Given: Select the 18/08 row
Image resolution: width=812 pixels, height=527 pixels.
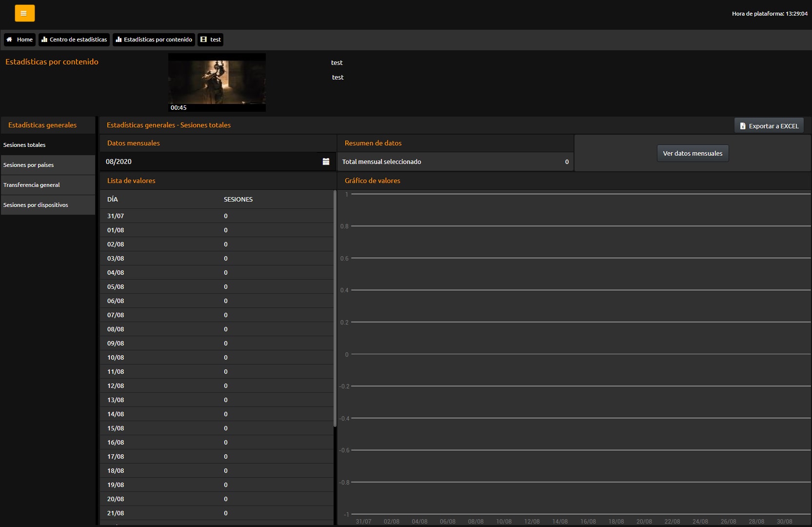Looking at the screenshot, I should point(217,470).
